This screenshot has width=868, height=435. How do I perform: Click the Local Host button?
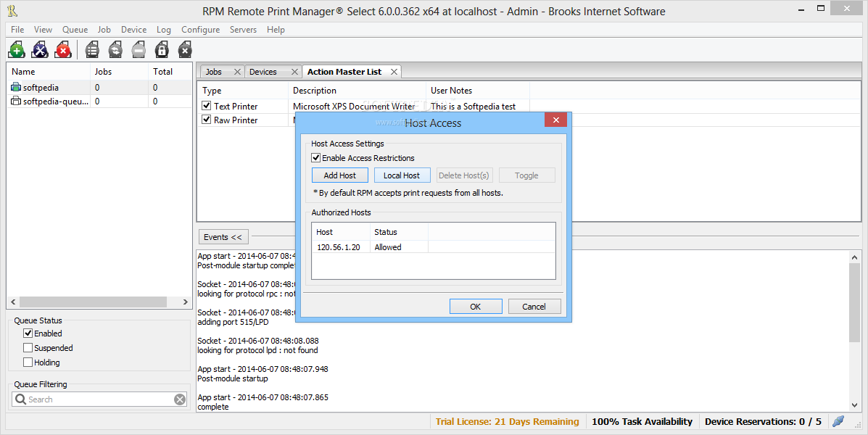402,175
